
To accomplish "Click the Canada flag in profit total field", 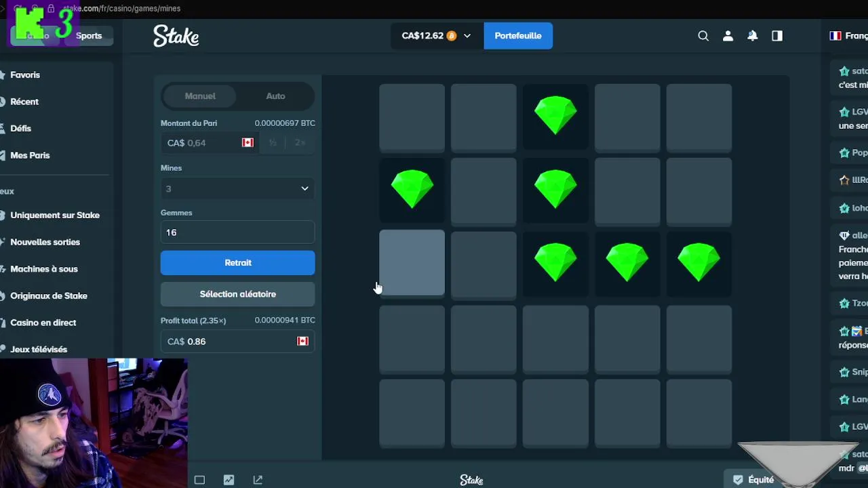I will pos(302,341).
